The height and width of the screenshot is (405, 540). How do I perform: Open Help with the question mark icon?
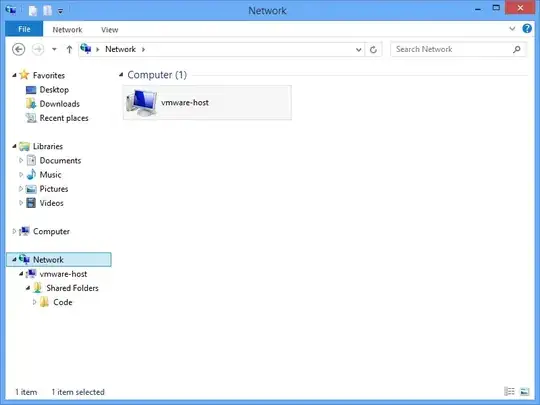click(x=527, y=28)
